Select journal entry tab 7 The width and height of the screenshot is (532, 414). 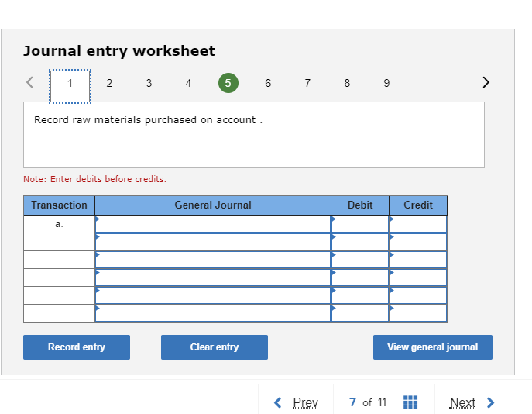tap(307, 83)
